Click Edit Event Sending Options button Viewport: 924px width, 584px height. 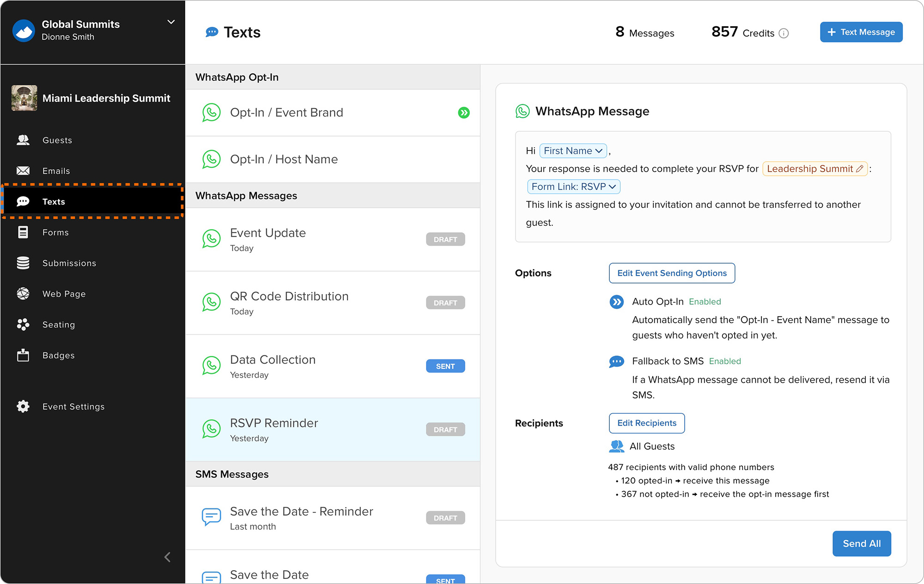672,273
